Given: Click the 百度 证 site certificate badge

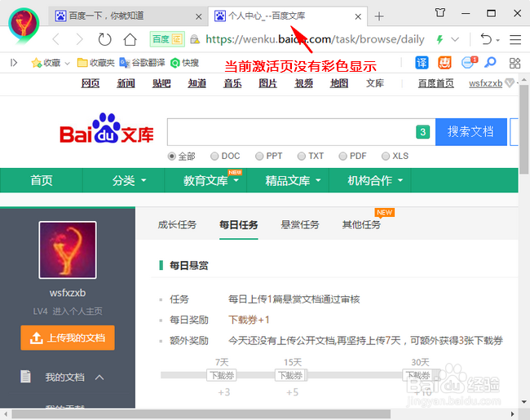Looking at the screenshot, I should [167, 39].
